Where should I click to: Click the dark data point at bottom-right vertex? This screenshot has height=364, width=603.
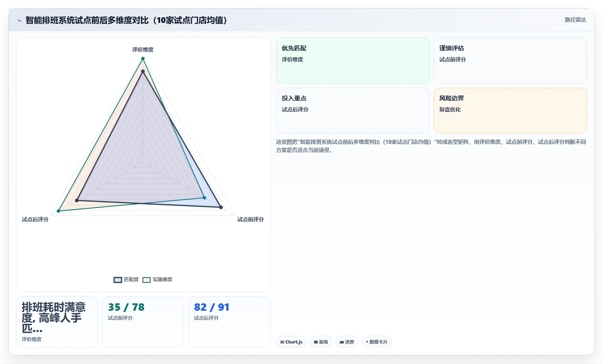tap(221, 207)
